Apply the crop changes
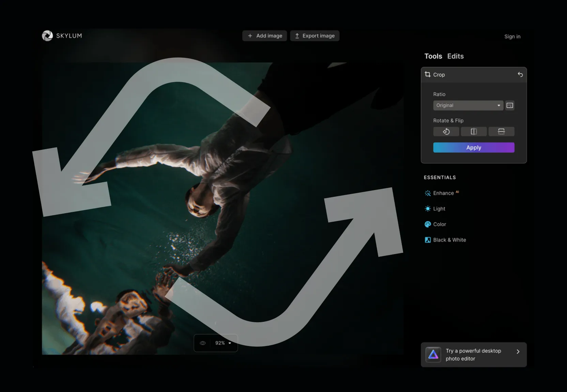The image size is (567, 392). point(474,147)
